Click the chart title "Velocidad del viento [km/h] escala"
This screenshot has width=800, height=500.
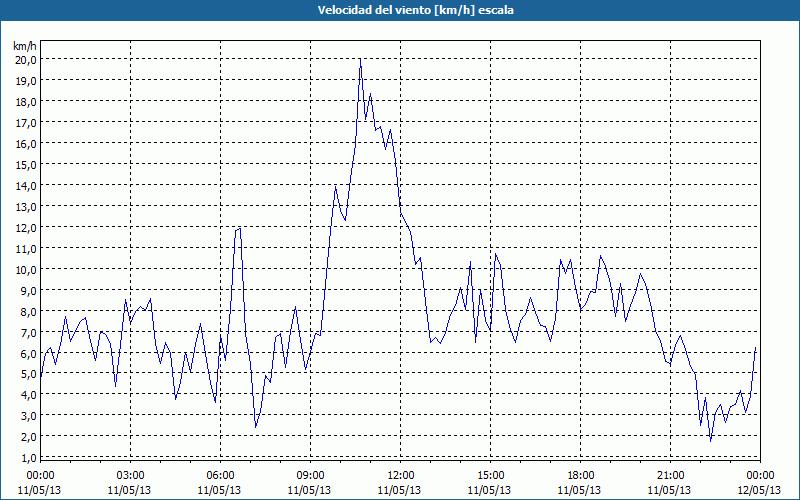pyautogui.click(x=415, y=10)
